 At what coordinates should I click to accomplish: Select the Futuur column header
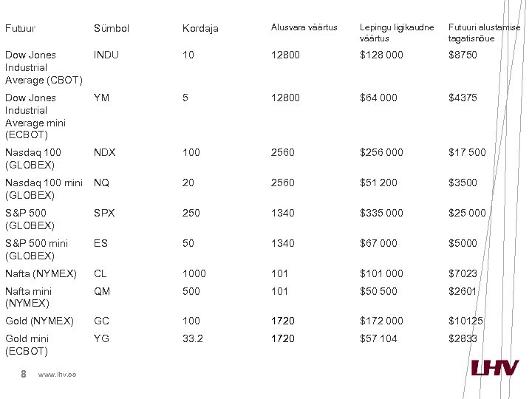pyautogui.click(x=20, y=28)
